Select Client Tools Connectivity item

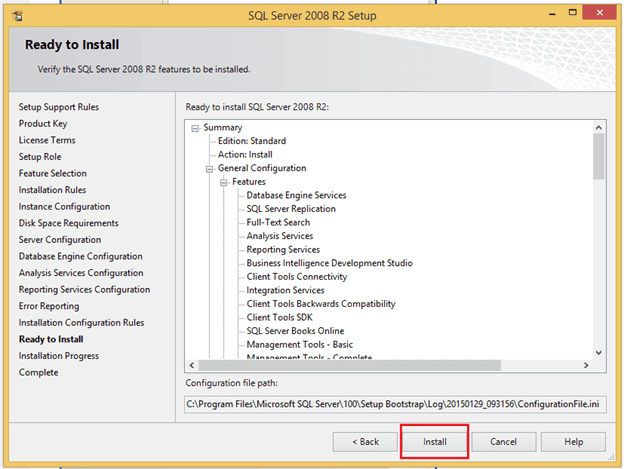[297, 276]
